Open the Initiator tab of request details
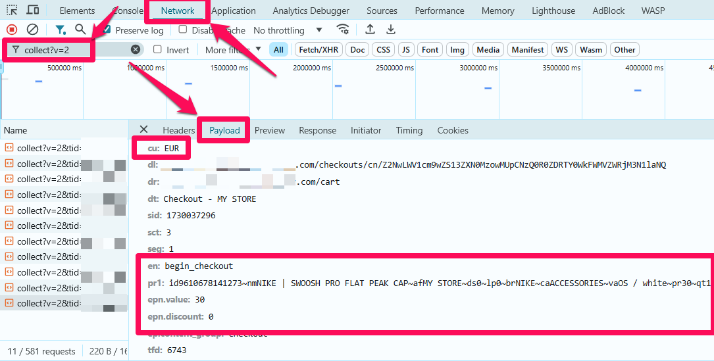The image size is (714, 361). click(x=366, y=131)
